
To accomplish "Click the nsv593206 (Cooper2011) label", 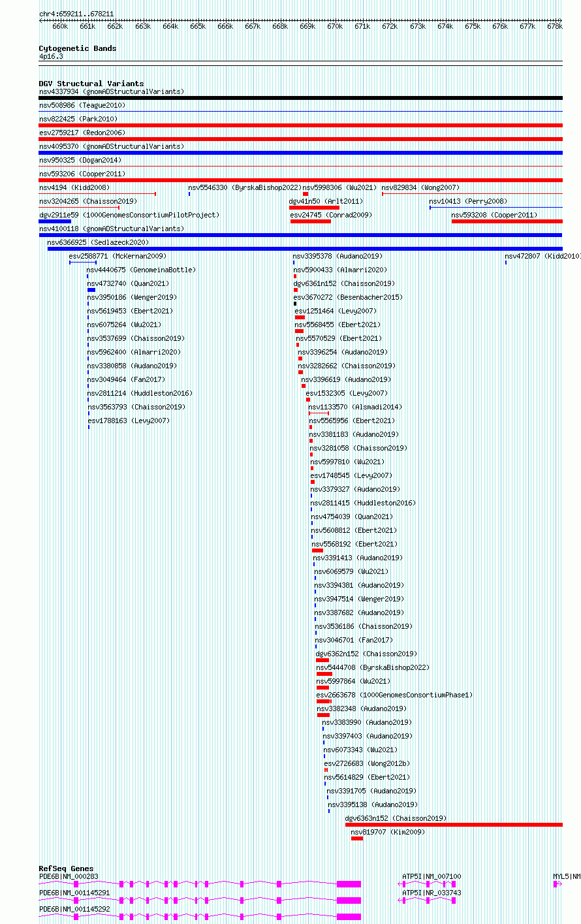I will (82, 174).
